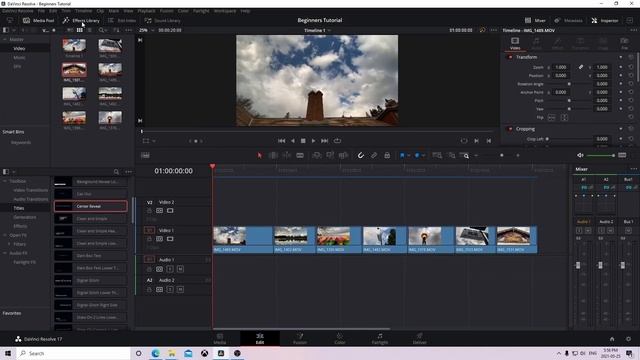Mute audio with speaker icon
Viewport: 640px width, 360px height.
click(x=580, y=156)
